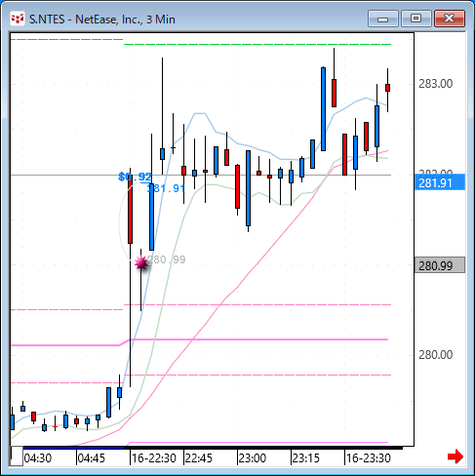This screenshot has width=475, height=476.
Task: Click the window title S.NTES - NetEase, Inc., 3 Min
Action: coord(102,20)
